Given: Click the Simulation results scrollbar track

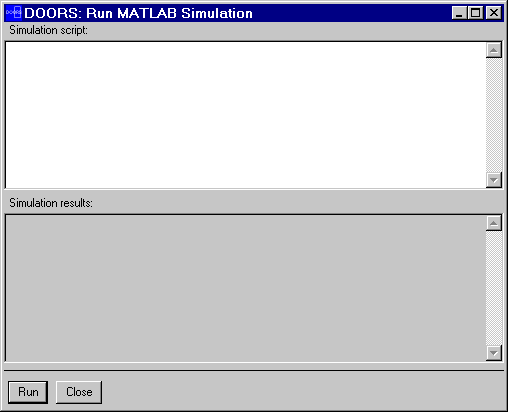Looking at the screenshot, I should coord(494,288).
